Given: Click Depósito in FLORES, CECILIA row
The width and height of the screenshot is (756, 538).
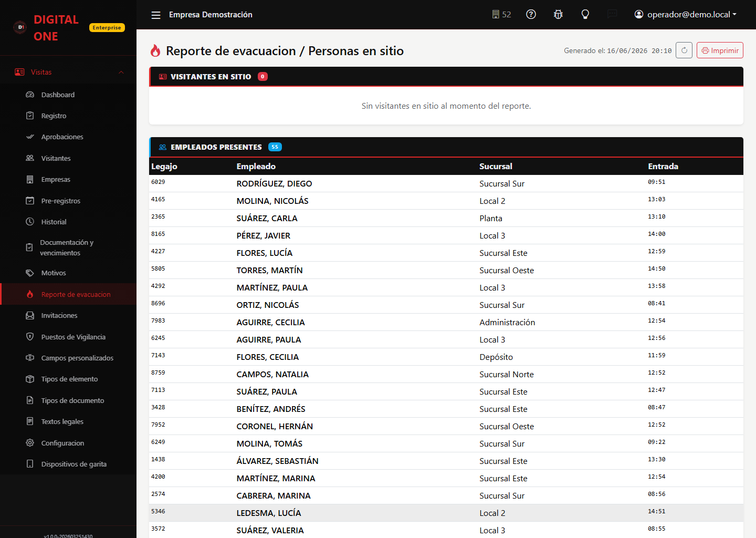Looking at the screenshot, I should pyautogui.click(x=496, y=357).
